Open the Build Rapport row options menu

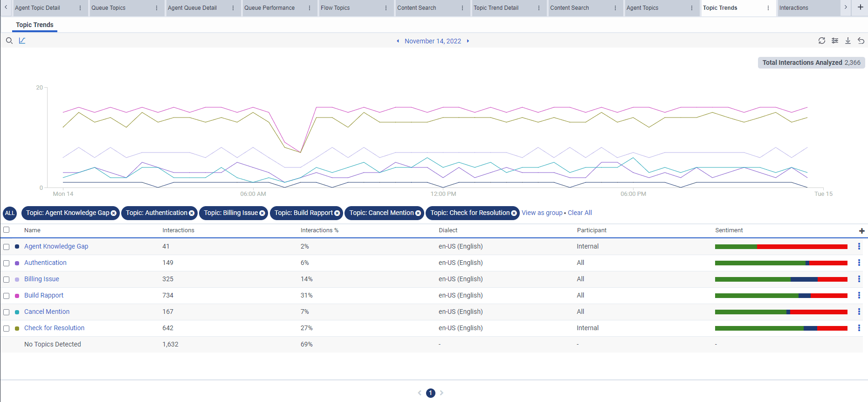tap(859, 296)
